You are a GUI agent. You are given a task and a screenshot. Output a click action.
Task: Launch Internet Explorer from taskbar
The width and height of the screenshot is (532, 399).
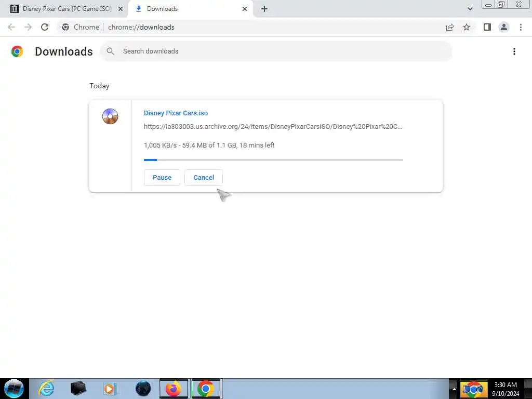click(x=46, y=389)
